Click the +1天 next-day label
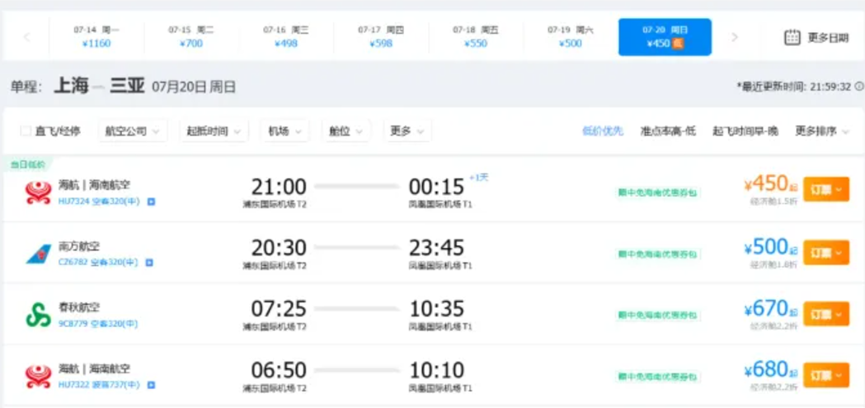The width and height of the screenshot is (865, 408). pos(478,178)
